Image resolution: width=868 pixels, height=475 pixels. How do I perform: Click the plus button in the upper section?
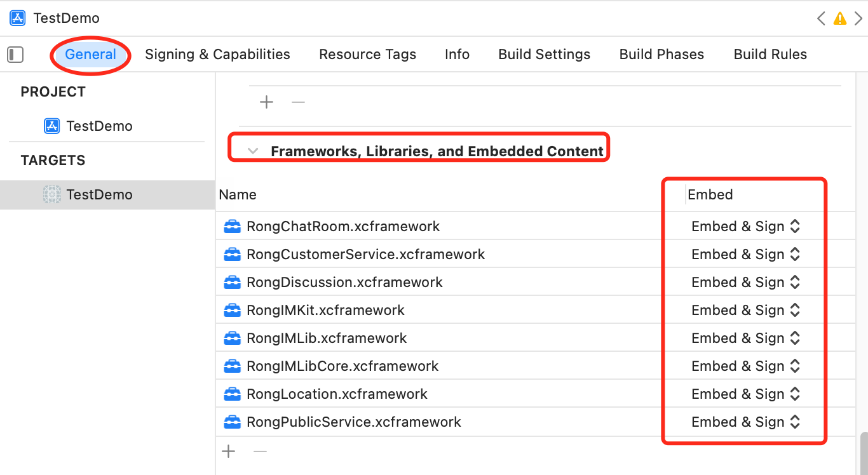267,102
